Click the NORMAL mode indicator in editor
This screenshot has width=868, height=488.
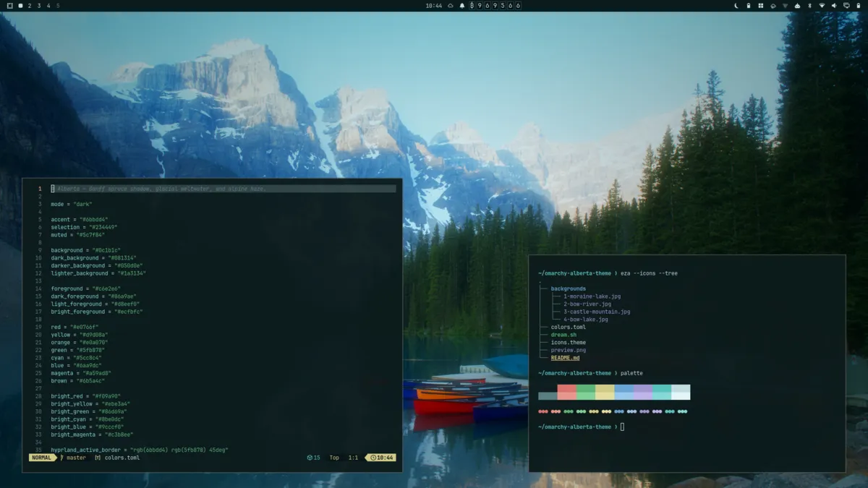coord(41,458)
